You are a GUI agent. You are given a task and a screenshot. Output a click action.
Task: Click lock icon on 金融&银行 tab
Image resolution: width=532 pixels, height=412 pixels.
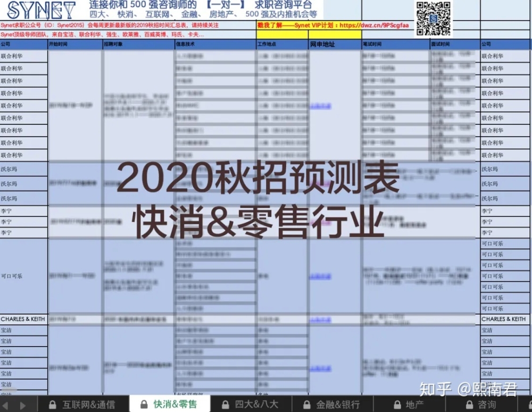(307, 405)
